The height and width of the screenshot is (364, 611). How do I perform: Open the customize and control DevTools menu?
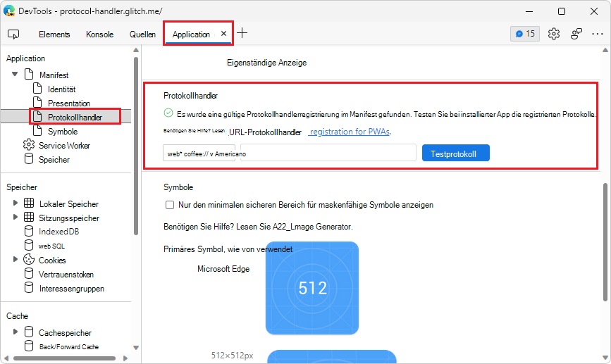[x=598, y=34]
